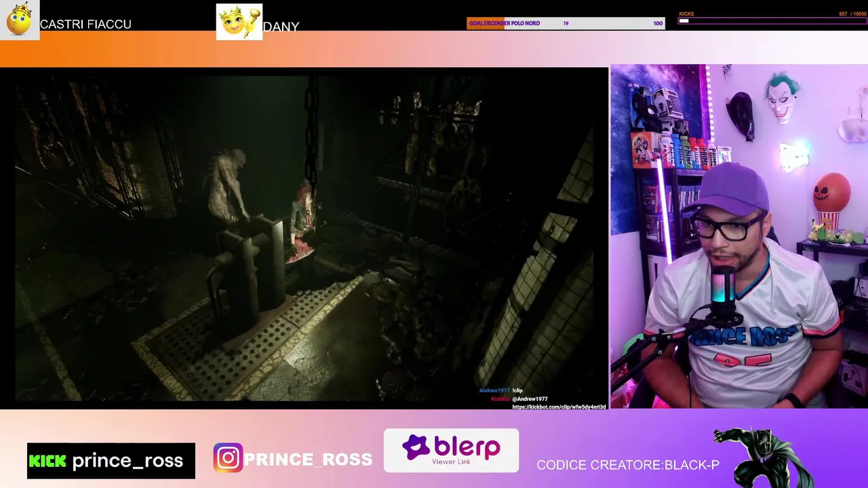Click the Instagram logo icon
The height and width of the screenshot is (488, 868).
(228, 458)
